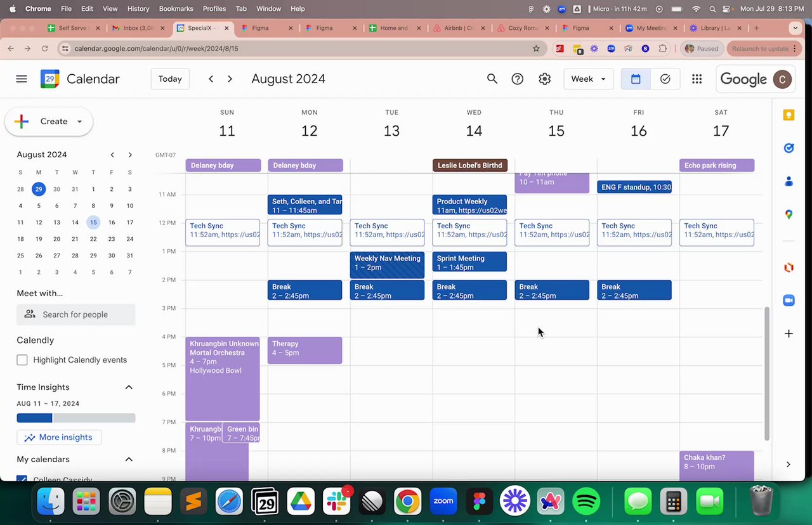Open Slack from the dock
The image size is (812, 525).
[x=336, y=502]
